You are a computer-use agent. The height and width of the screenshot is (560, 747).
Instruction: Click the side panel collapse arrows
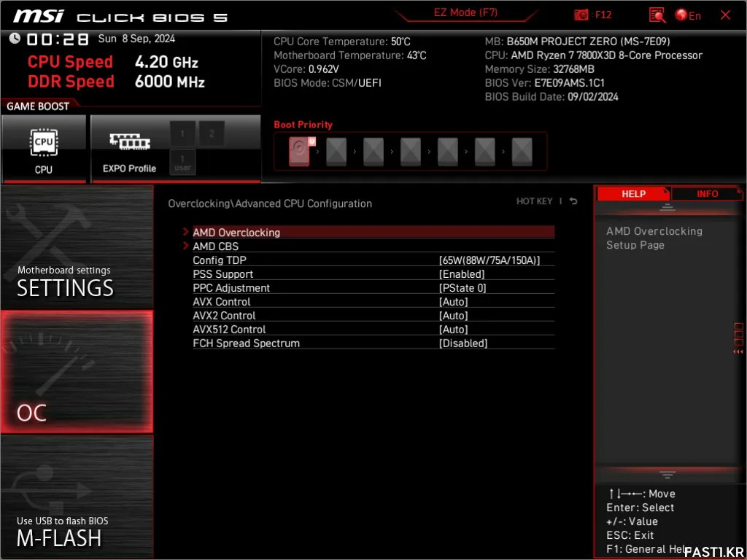tap(738, 352)
